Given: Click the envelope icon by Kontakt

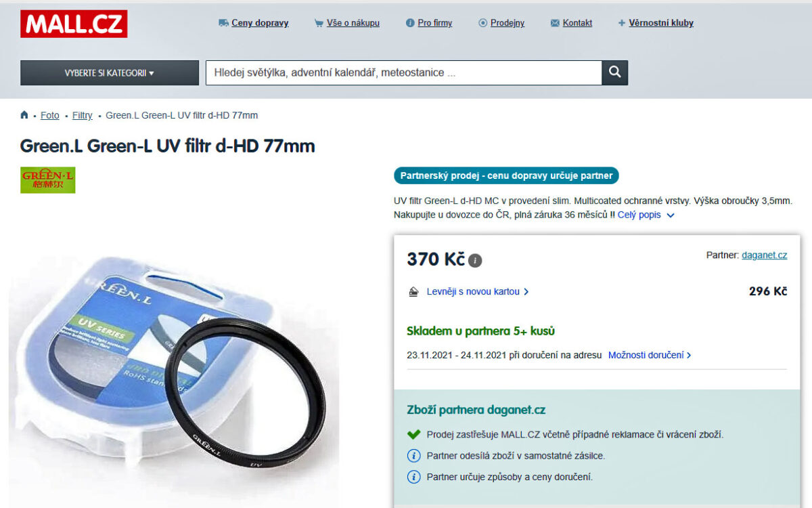Looking at the screenshot, I should coord(556,23).
